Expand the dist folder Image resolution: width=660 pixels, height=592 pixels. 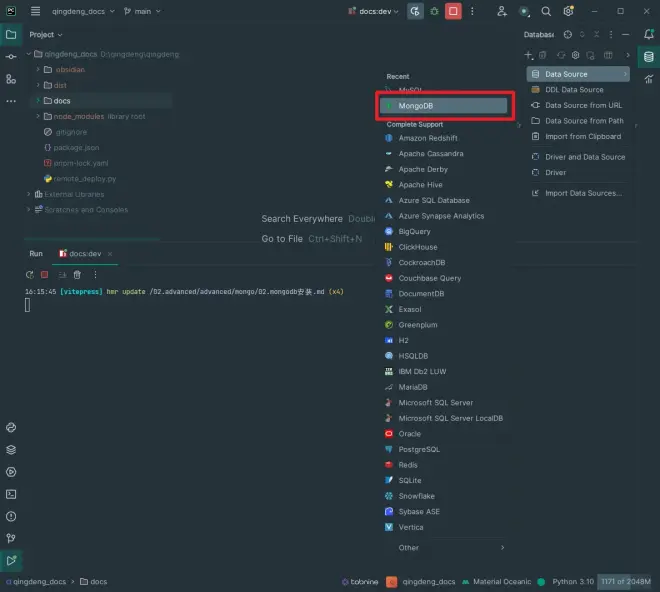[x=38, y=85]
